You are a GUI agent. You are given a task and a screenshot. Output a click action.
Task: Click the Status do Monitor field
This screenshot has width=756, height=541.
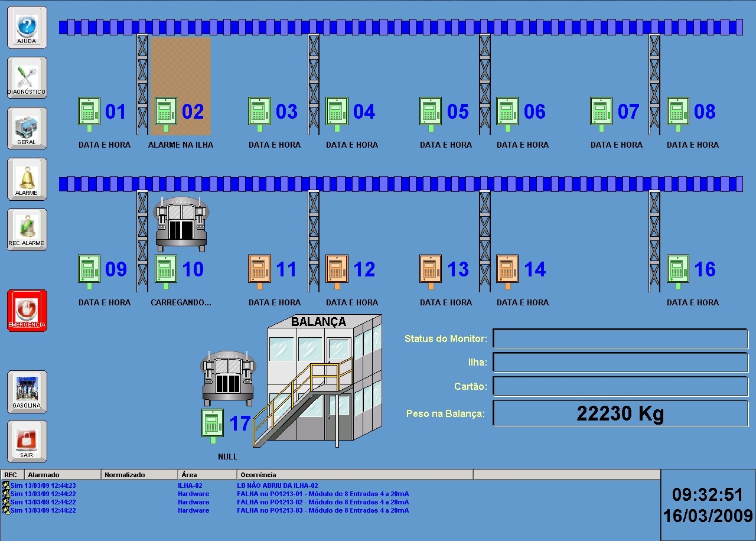point(620,339)
